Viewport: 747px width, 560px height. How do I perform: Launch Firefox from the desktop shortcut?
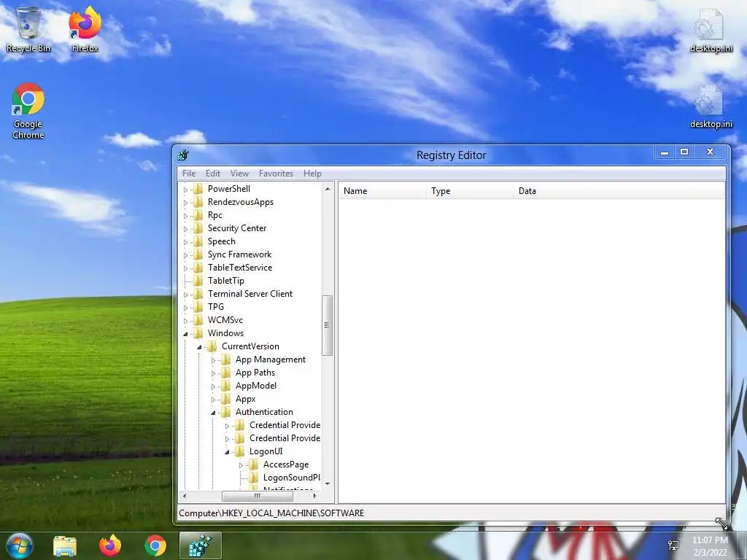(85, 29)
